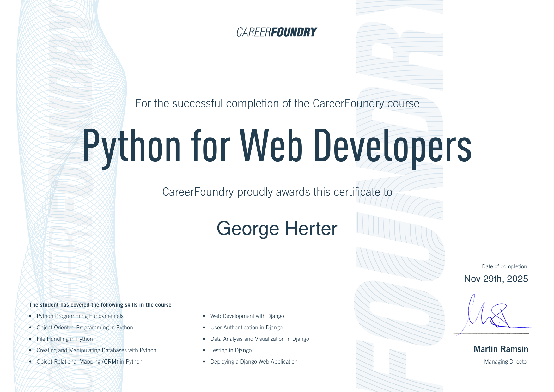Click the completion date Nov 29th, 2025
Screen dimensions: 554x392
(x=496, y=279)
